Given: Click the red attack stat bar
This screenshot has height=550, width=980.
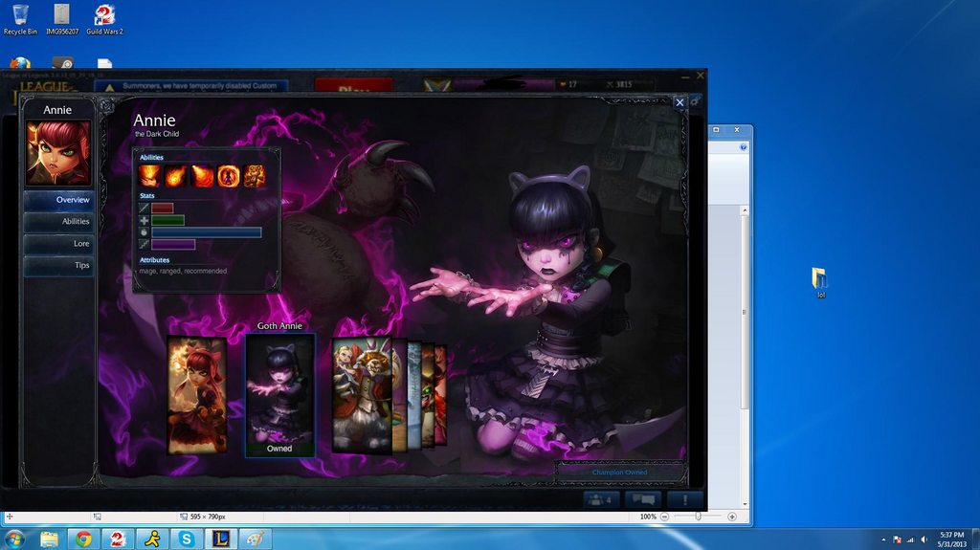Looking at the screenshot, I should click(163, 209).
